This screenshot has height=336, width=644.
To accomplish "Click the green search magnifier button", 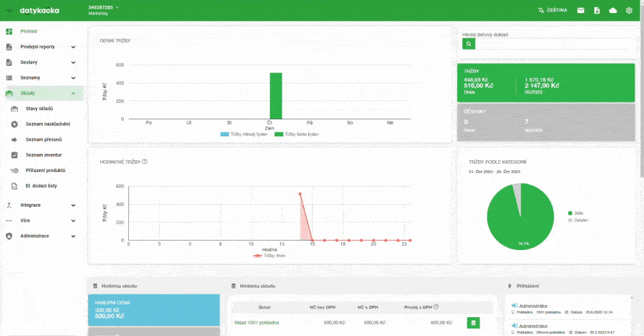I will [x=469, y=44].
